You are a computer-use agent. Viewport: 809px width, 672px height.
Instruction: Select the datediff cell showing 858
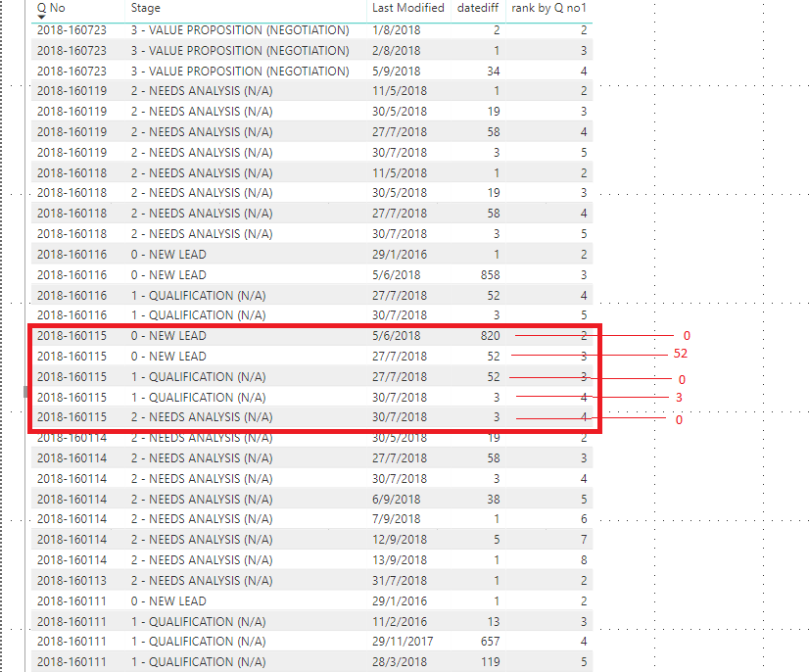(x=490, y=275)
